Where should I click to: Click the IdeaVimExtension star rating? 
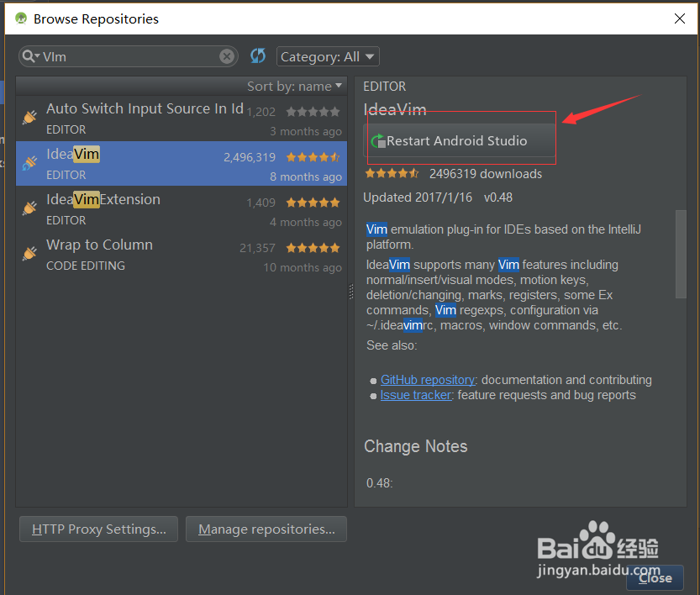point(313,203)
